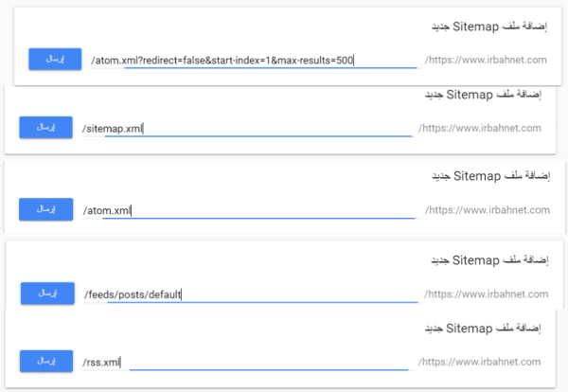Select the input field showing only /atom.xml
Image resolution: width=568 pixels, height=392 pixels.
pyautogui.click(x=248, y=210)
